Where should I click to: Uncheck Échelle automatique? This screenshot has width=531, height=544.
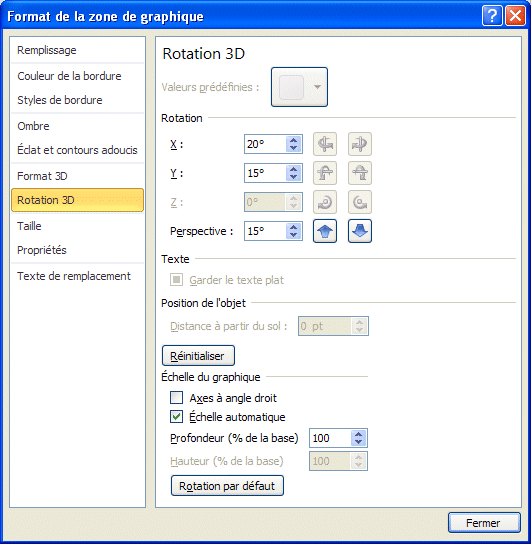176,416
